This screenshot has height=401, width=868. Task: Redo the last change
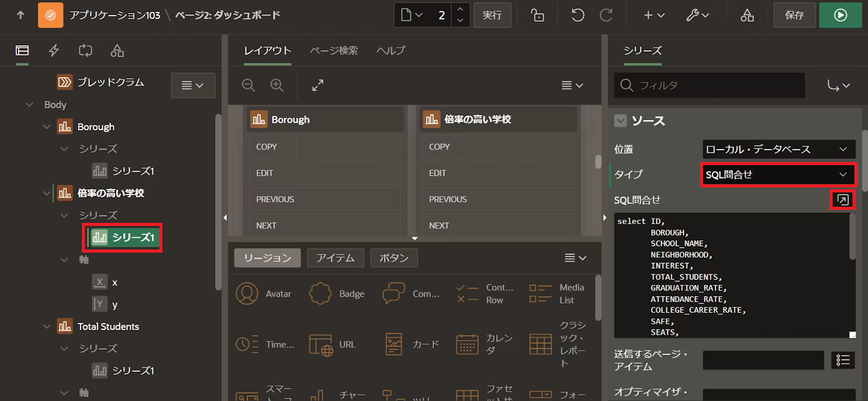[x=606, y=15]
